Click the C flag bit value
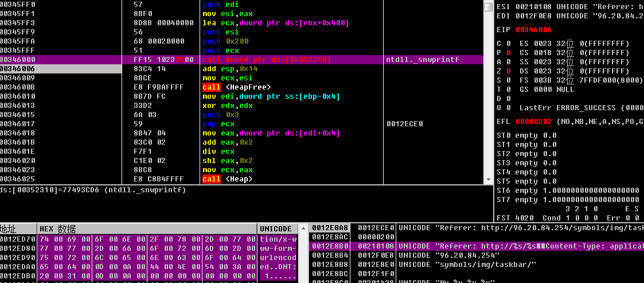The width and height of the screenshot is (644, 283). click(508, 44)
